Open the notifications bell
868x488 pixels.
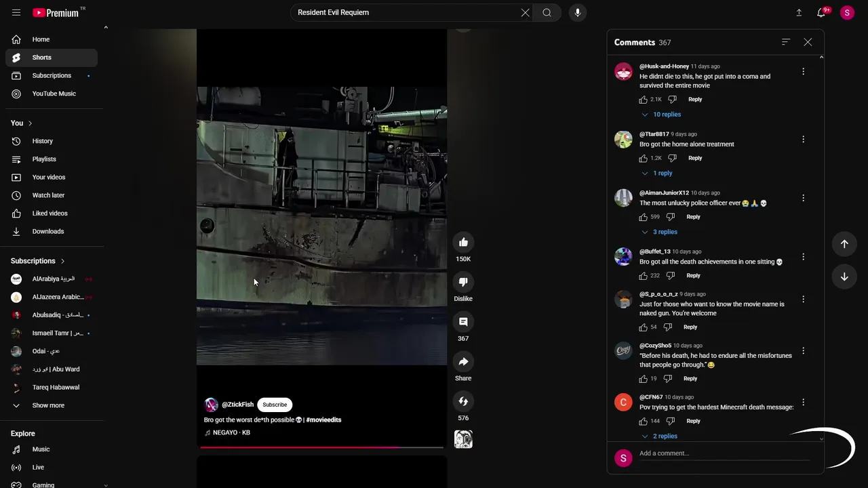(x=821, y=12)
